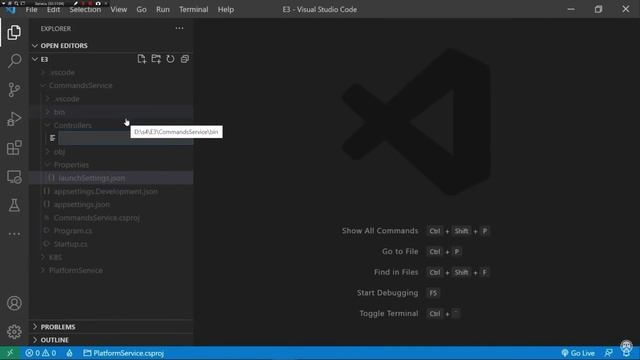This screenshot has width=640, height=360.
Task: Expand the Problems panel section
Action: click(111, 327)
